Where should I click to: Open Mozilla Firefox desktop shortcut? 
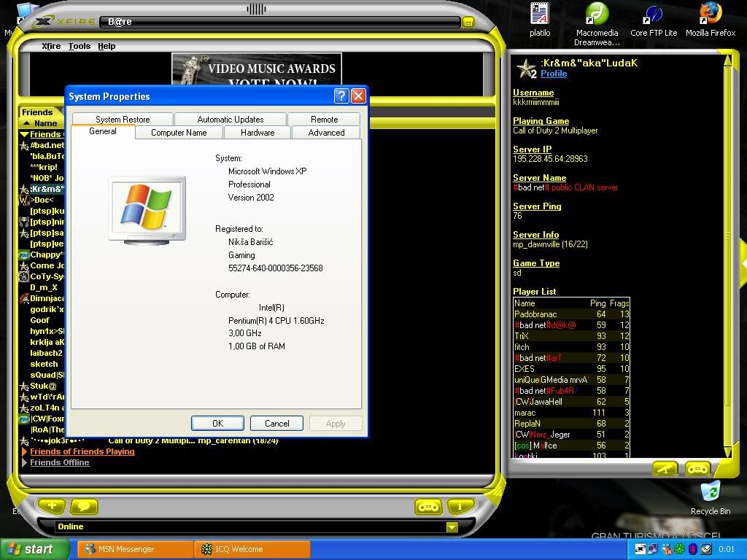711,20
